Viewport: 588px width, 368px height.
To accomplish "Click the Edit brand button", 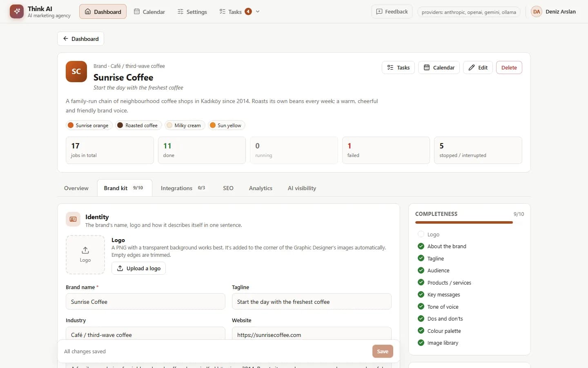I will pos(478,67).
